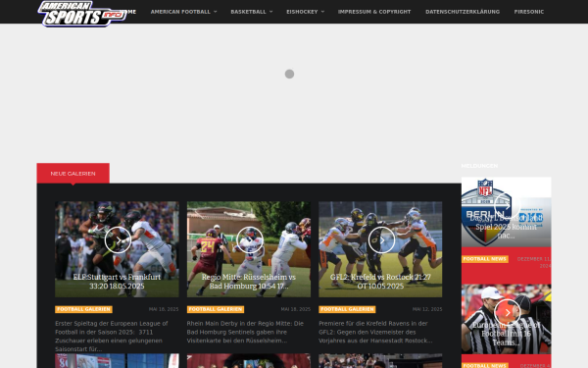Click Football Galerien tag under Rüsselsheim vs Bad Homburg
Image resolution: width=588 pixels, height=368 pixels.
pos(216,309)
